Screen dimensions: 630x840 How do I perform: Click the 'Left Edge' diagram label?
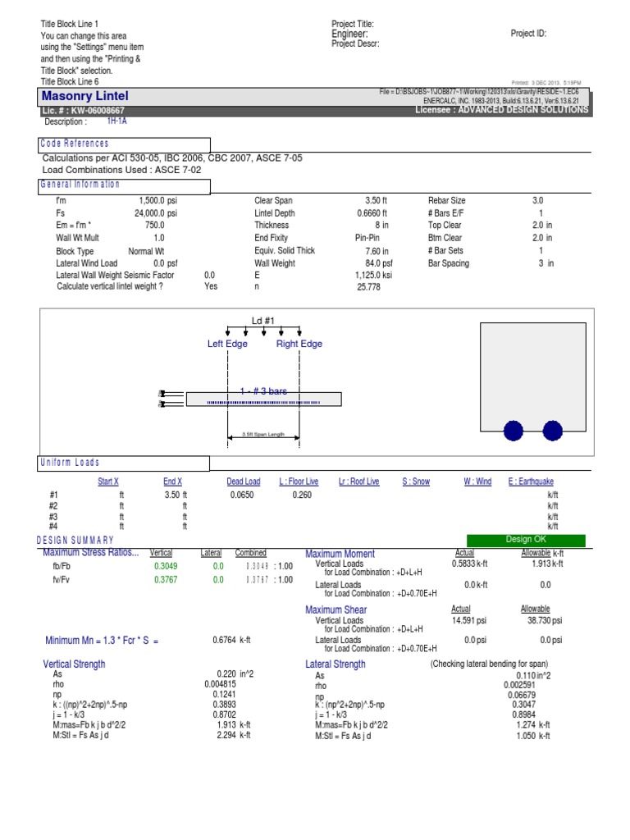click(x=227, y=344)
